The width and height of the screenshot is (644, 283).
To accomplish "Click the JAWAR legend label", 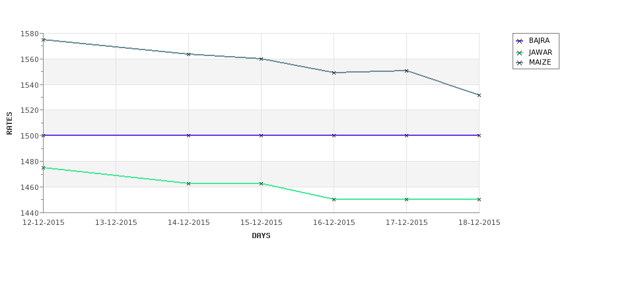I will pos(540,53).
